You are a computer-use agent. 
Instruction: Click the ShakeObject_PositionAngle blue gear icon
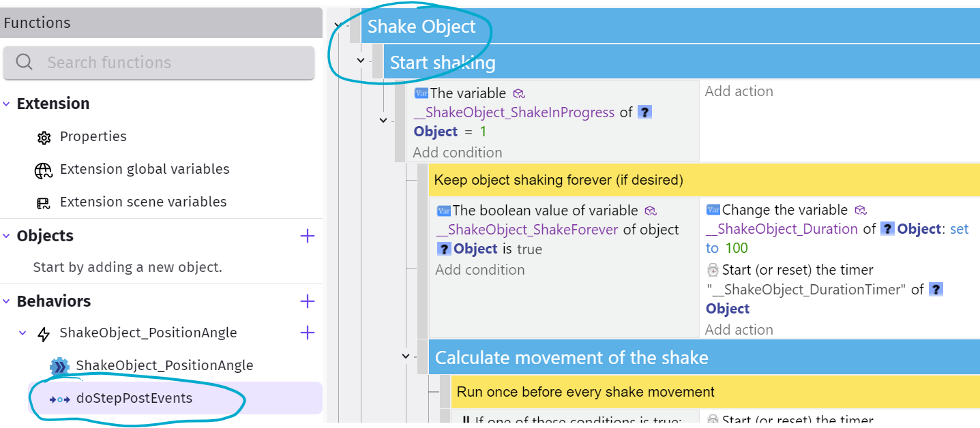(x=60, y=366)
